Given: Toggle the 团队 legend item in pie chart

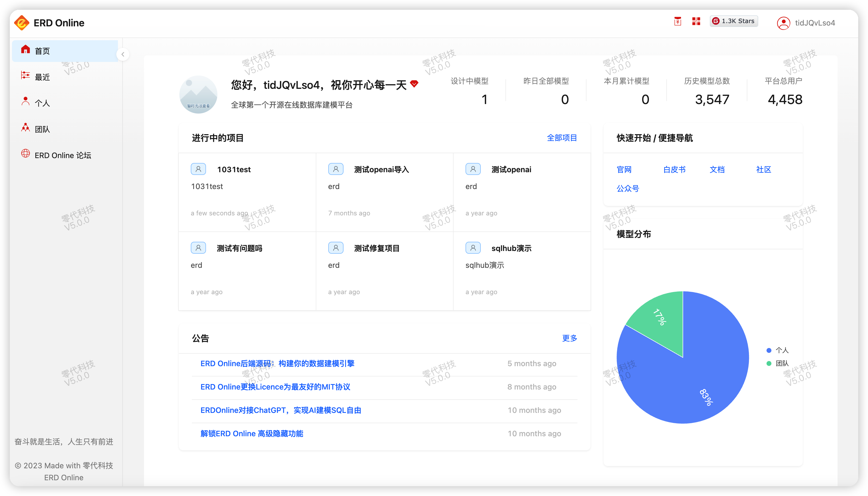Looking at the screenshot, I should tap(777, 363).
